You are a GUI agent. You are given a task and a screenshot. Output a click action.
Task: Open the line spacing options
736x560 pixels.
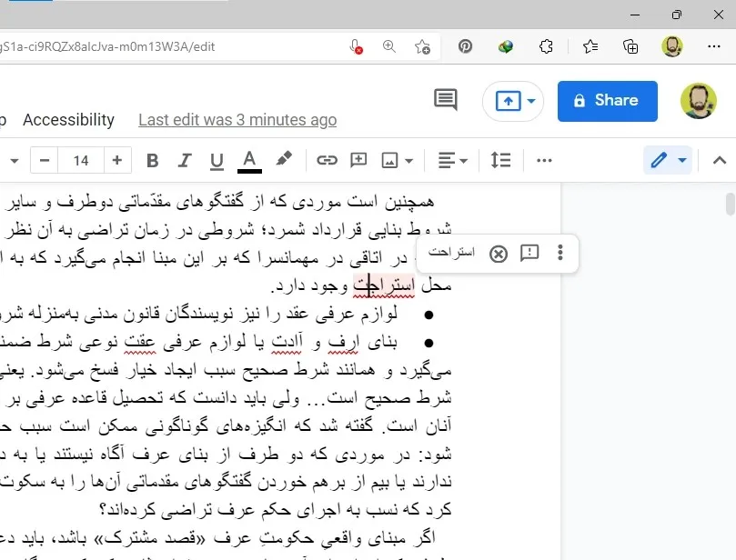point(500,161)
